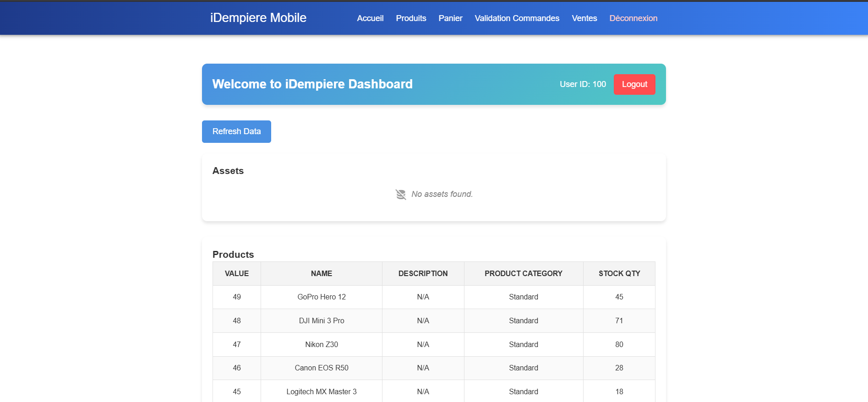Select the DJI Mini 3 Pro row

(321, 321)
